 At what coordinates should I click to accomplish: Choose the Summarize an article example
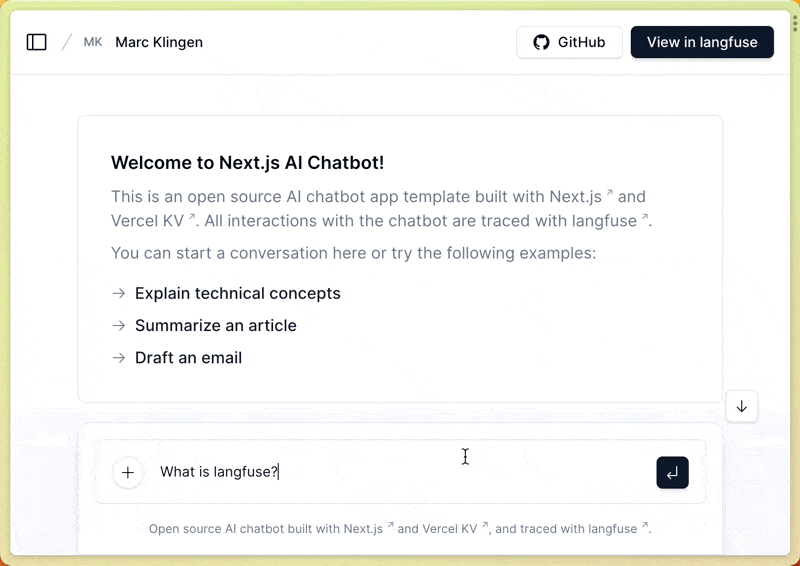[x=216, y=326]
